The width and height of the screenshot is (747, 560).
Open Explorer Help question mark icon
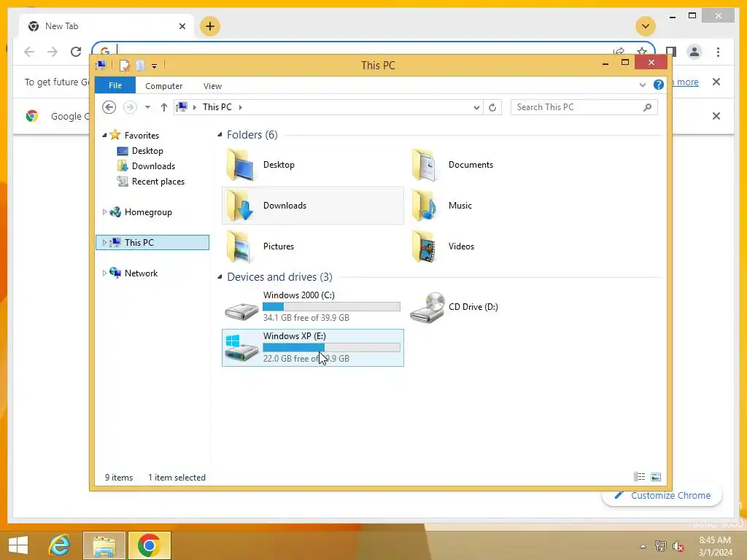659,85
